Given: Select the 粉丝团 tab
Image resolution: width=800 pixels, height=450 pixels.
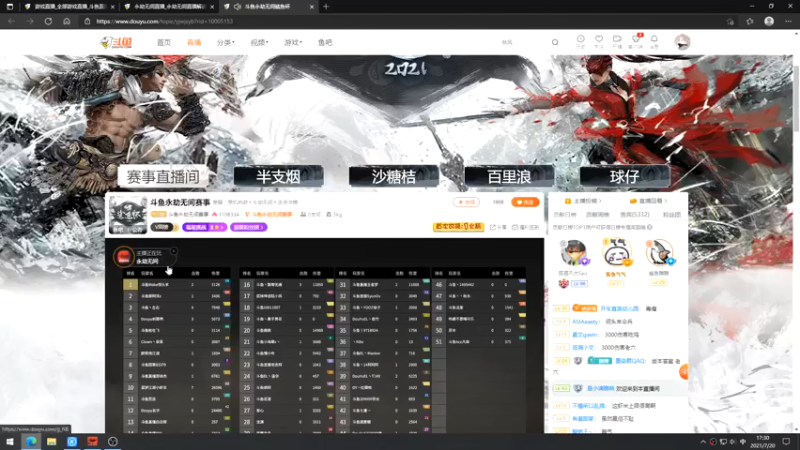Looking at the screenshot, I should pos(671,215).
